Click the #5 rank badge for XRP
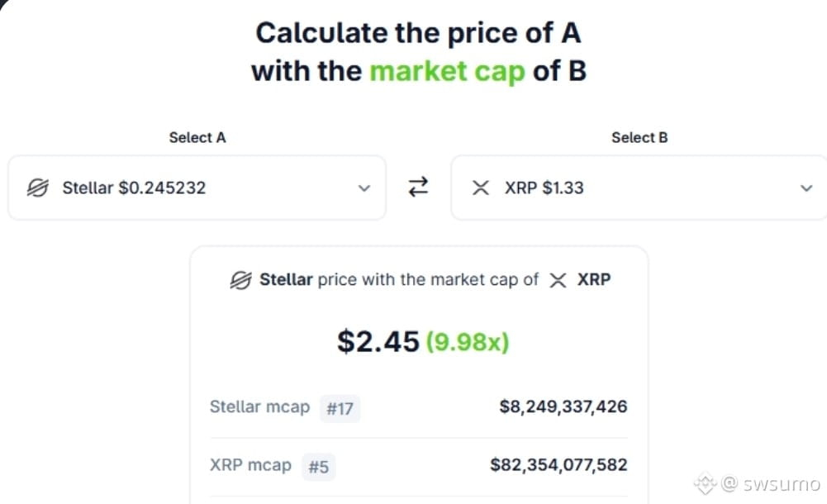Image resolution: width=827 pixels, height=504 pixels. (319, 467)
